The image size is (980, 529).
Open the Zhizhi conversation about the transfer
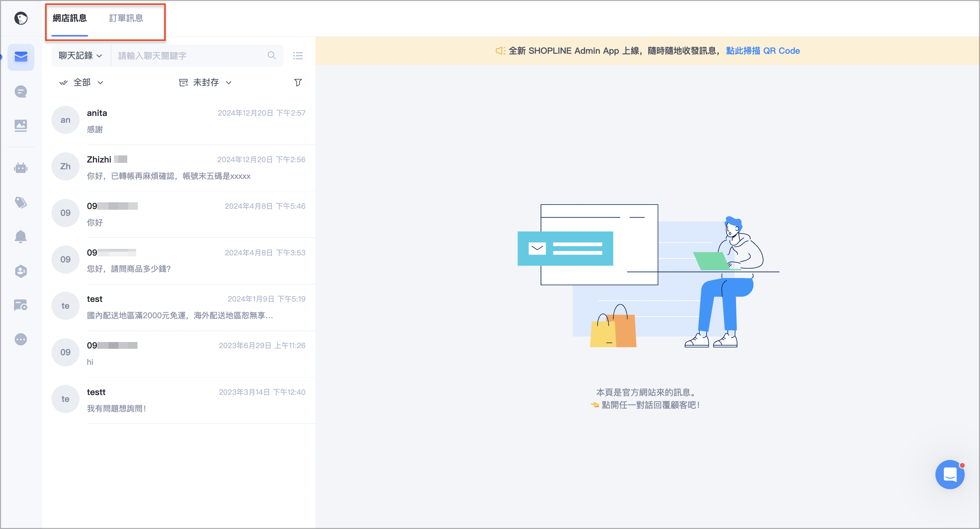pos(178,168)
